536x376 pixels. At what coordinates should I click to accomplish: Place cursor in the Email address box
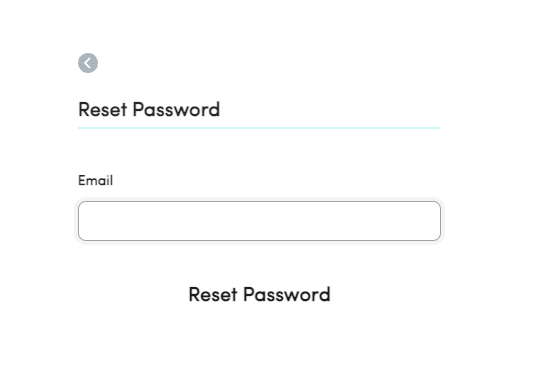coord(259,221)
